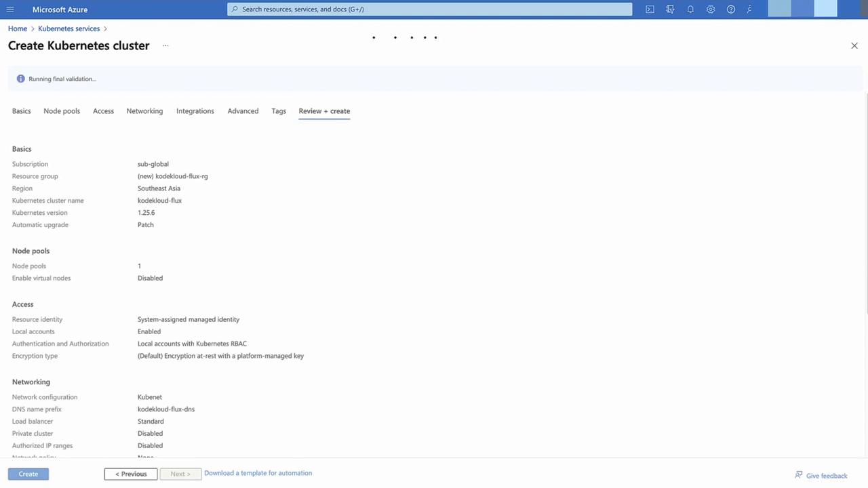Go to the Networking tab
868x488 pixels.
coord(144,111)
